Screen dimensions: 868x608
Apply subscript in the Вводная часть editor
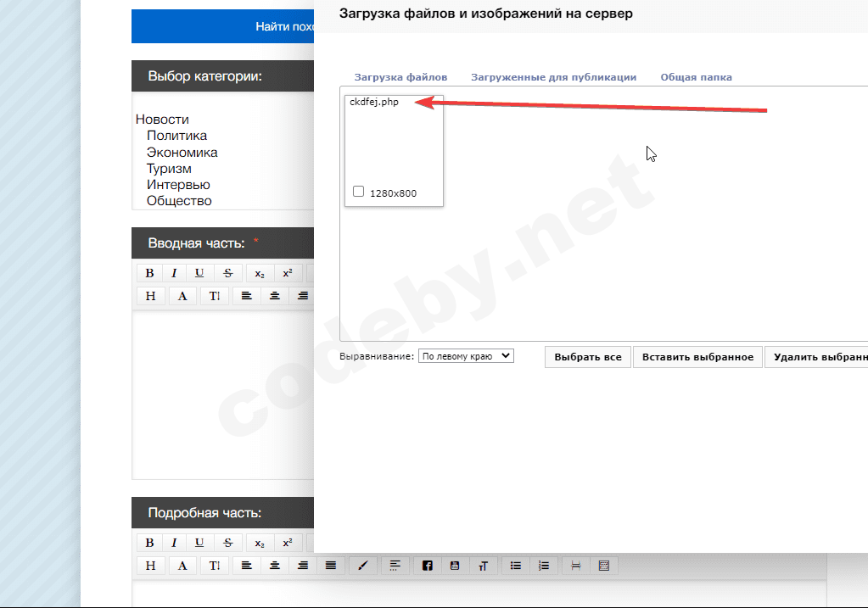pyautogui.click(x=260, y=273)
